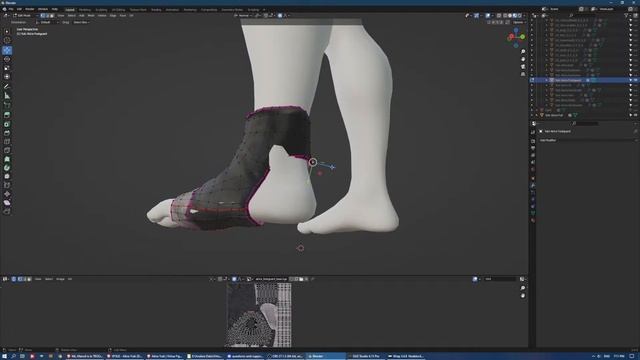The height and width of the screenshot is (360, 640).
Task: Select the Loop Cut tool
Action: pyautogui.click(x=7, y=142)
